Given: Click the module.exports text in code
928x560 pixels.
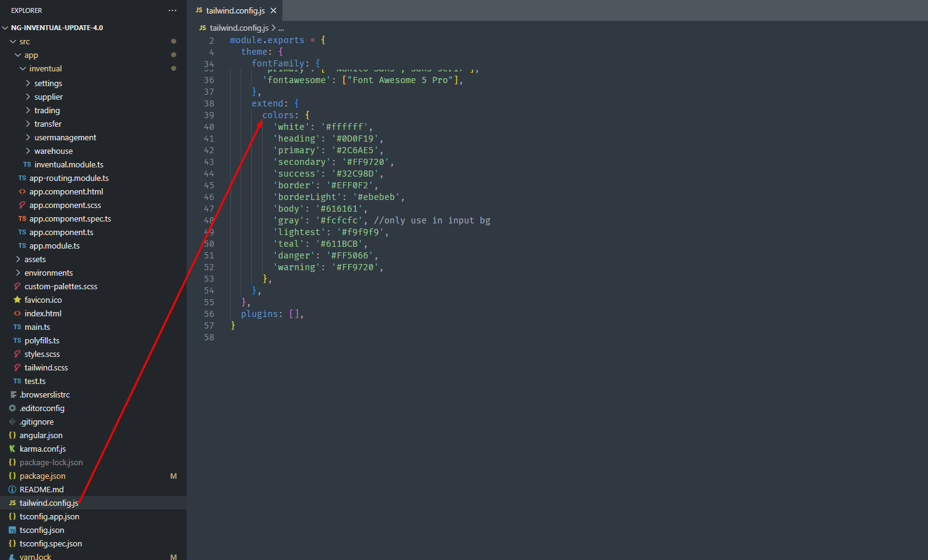Looking at the screenshot, I should click(x=267, y=40).
